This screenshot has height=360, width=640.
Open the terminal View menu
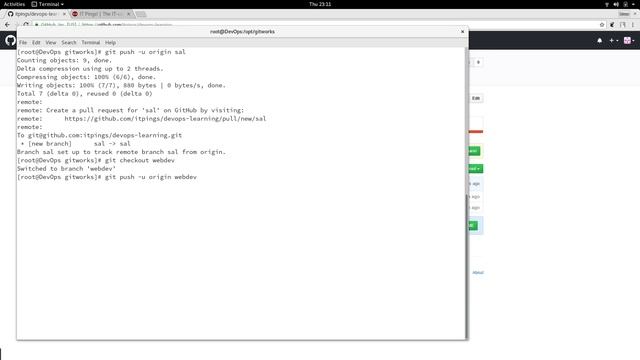click(x=51, y=42)
